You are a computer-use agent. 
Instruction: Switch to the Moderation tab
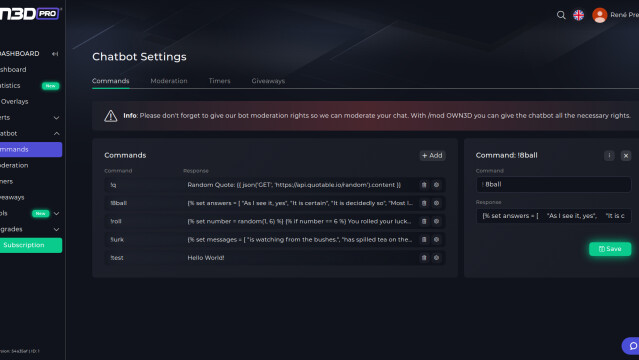click(x=169, y=81)
